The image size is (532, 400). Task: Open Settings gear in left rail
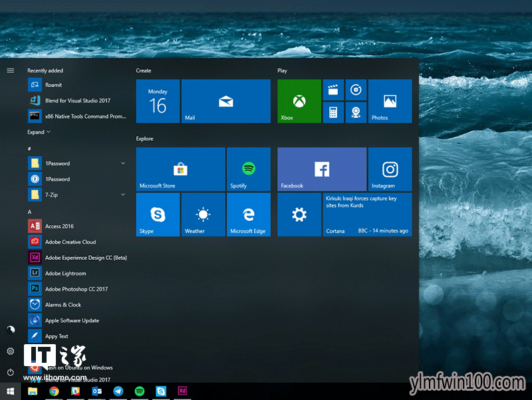click(11, 351)
